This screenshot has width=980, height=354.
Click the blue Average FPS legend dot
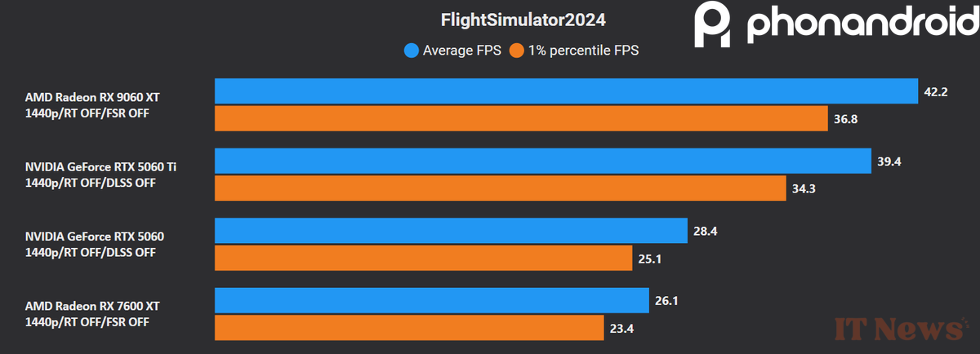(x=412, y=51)
